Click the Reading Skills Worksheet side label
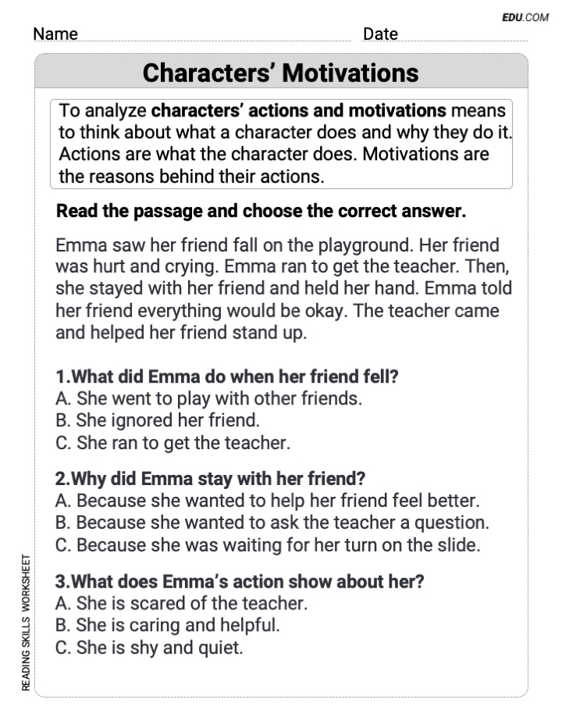This screenshot has height=728, width=562. (x=26, y=622)
